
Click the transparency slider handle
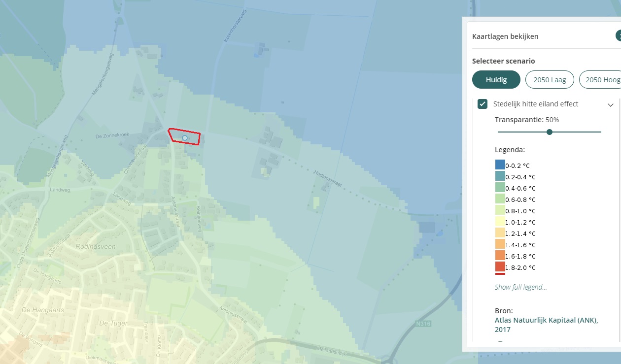point(550,132)
